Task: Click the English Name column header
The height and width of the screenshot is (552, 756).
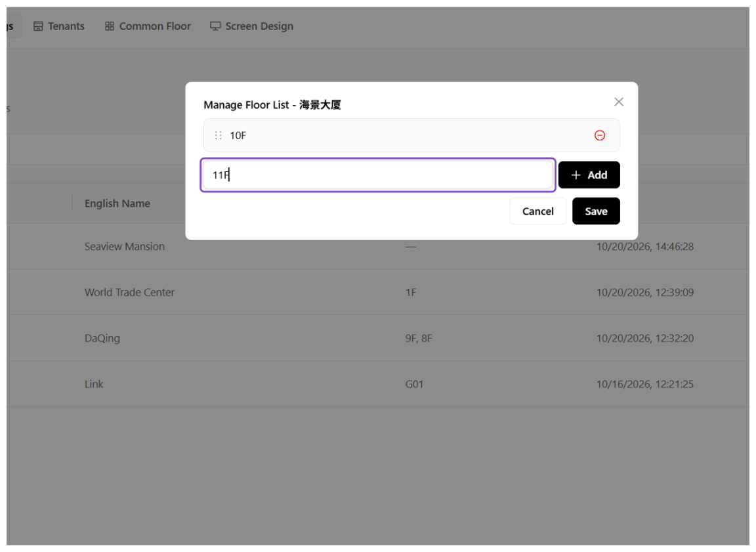Action: (x=117, y=203)
